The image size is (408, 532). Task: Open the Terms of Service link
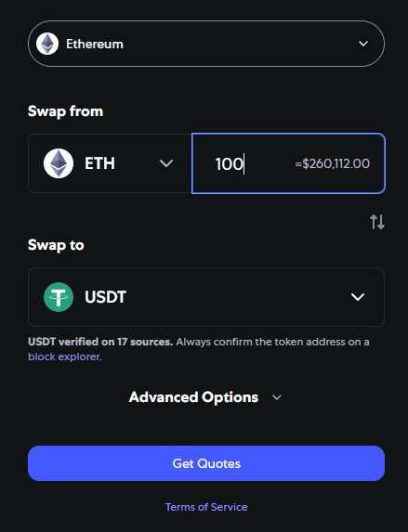point(206,507)
